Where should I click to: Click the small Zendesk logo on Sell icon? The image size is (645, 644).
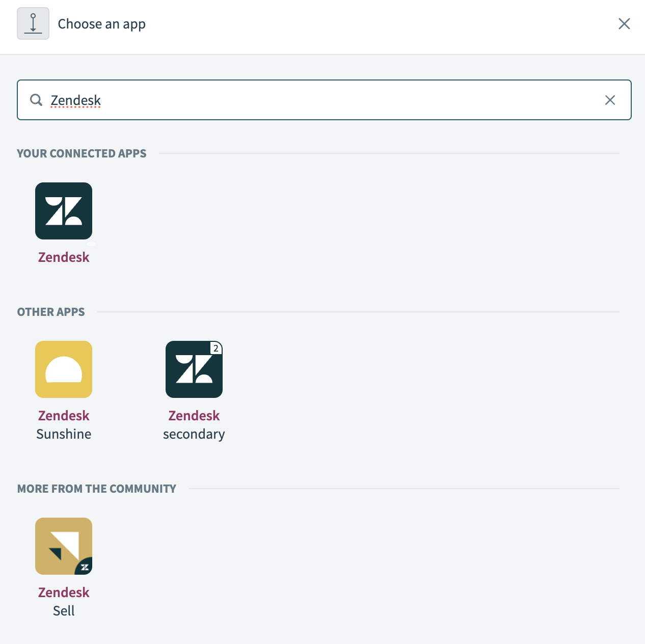85,567
